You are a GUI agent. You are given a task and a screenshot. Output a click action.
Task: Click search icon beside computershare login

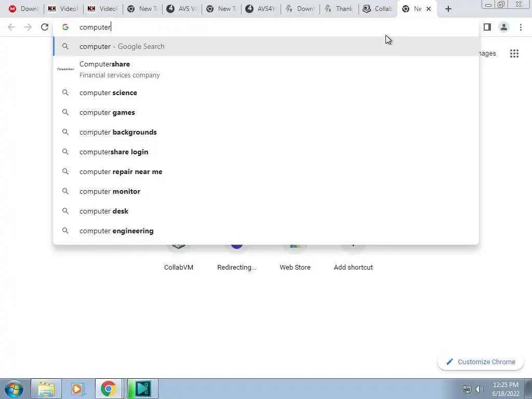click(x=65, y=152)
